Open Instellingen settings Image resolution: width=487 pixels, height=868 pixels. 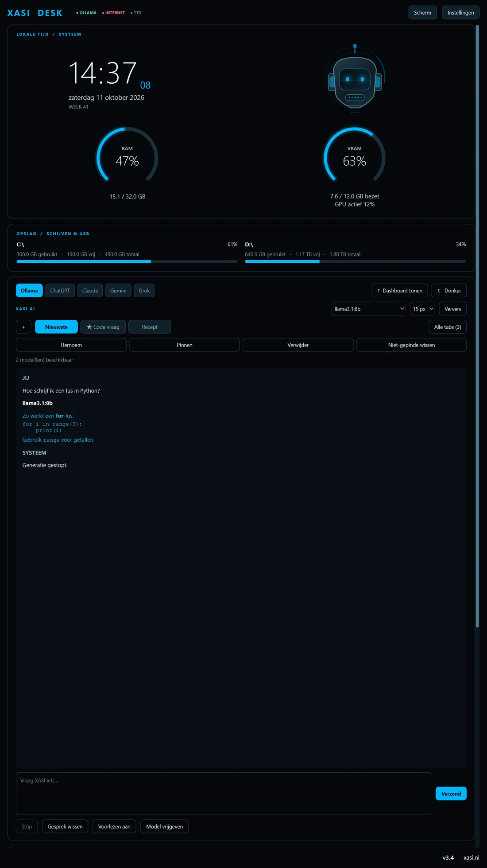(460, 12)
